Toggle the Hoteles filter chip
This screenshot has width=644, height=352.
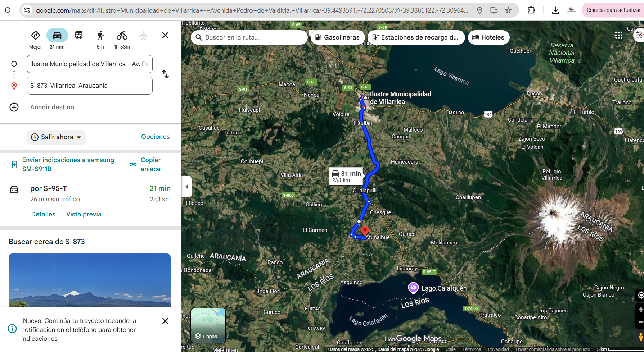488,37
